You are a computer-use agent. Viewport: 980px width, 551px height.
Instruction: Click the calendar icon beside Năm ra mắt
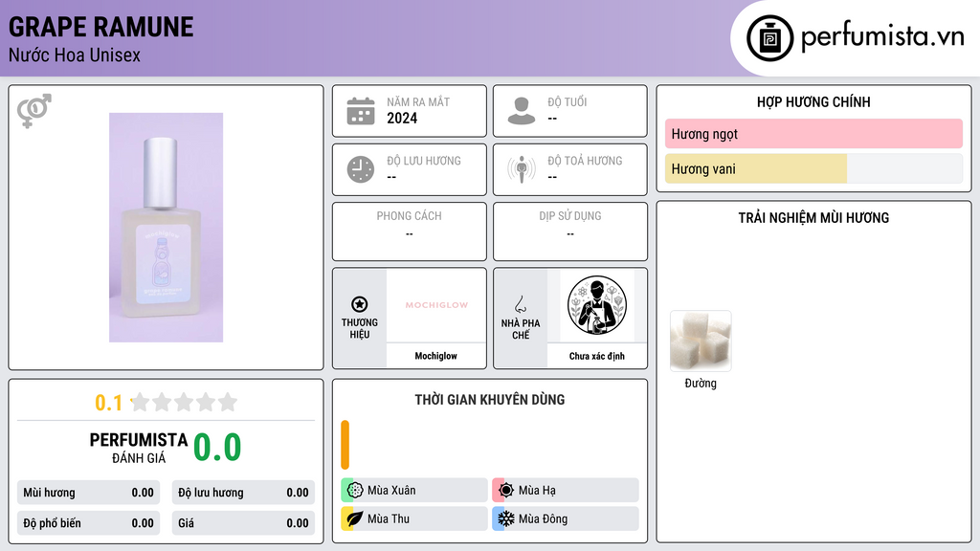coord(361,111)
